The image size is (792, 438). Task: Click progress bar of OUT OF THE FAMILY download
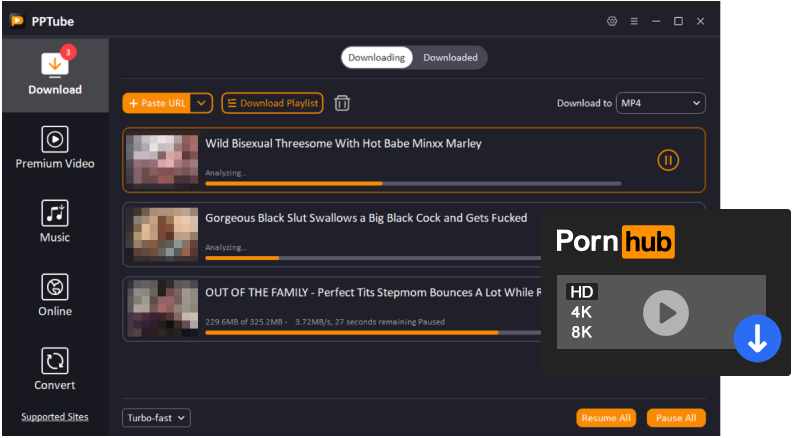373,333
